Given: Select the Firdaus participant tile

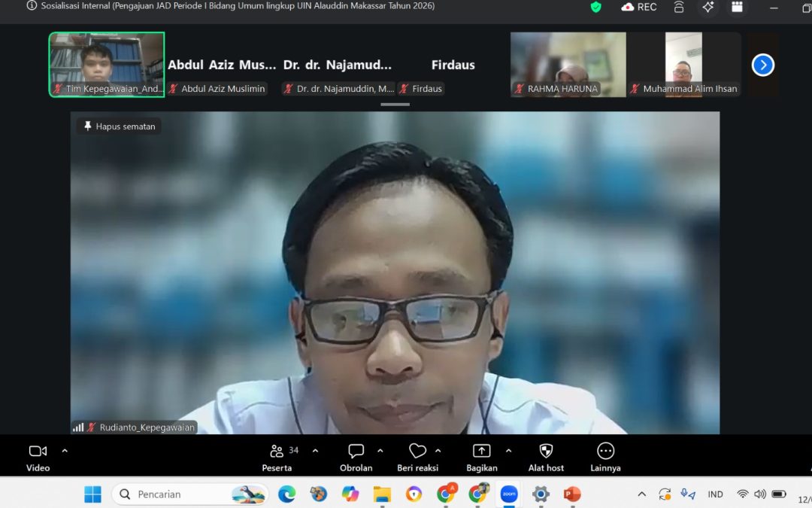Looking at the screenshot, I should [453, 64].
